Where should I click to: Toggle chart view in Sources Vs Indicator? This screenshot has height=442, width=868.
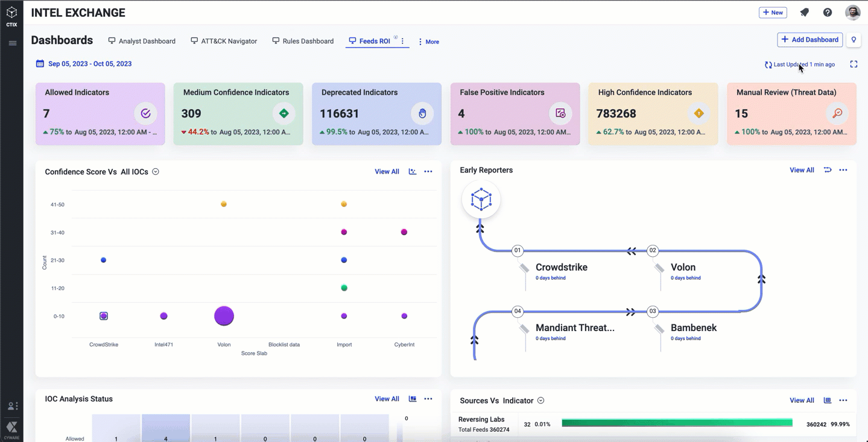coord(828,400)
